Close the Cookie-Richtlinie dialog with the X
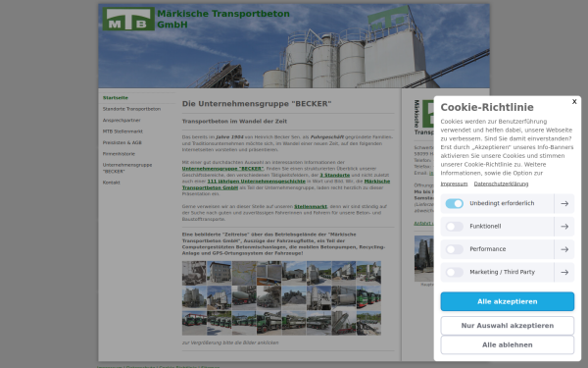The image size is (588, 368). point(574,102)
